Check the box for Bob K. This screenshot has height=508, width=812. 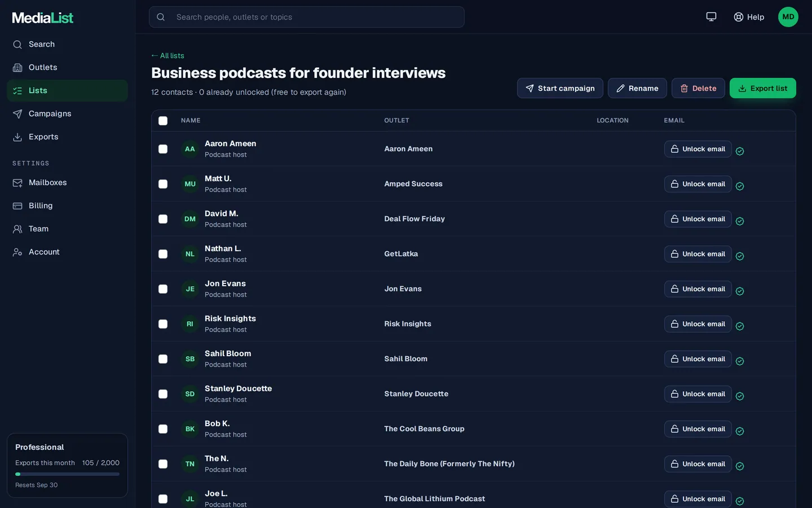(163, 429)
